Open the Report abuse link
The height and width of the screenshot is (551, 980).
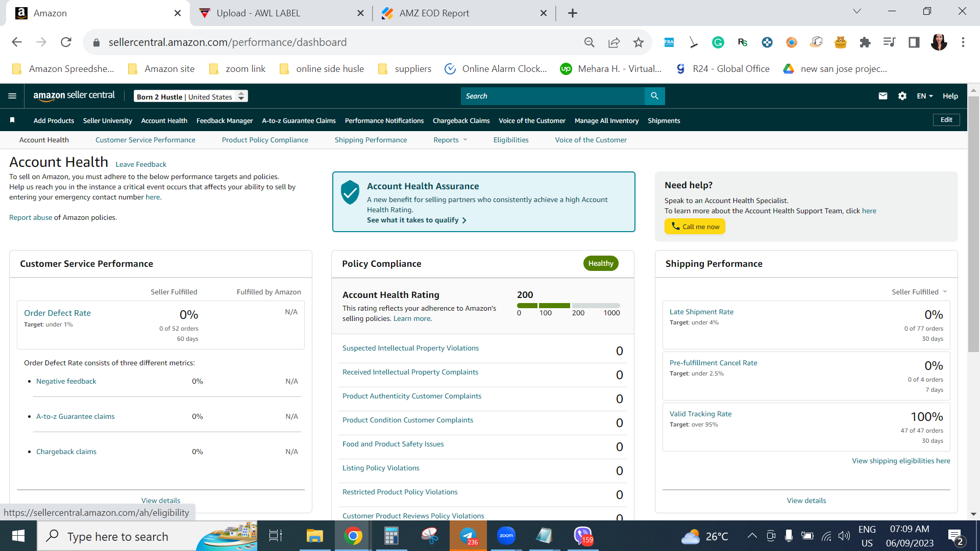31,217
